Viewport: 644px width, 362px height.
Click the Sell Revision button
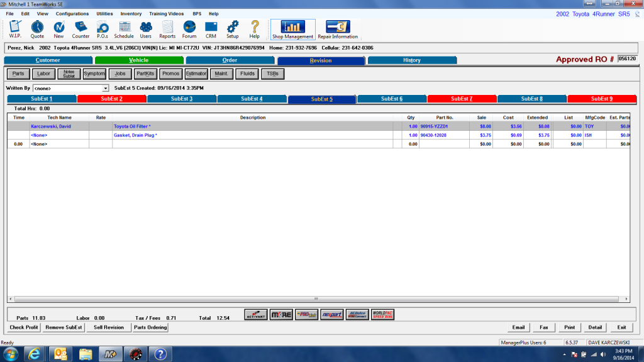(x=108, y=327)
